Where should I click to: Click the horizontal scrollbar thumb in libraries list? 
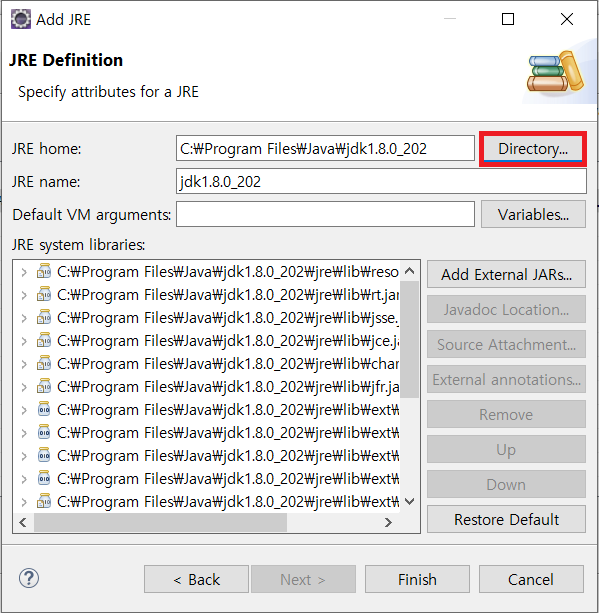pyautogui.click(x=160, y=522)
